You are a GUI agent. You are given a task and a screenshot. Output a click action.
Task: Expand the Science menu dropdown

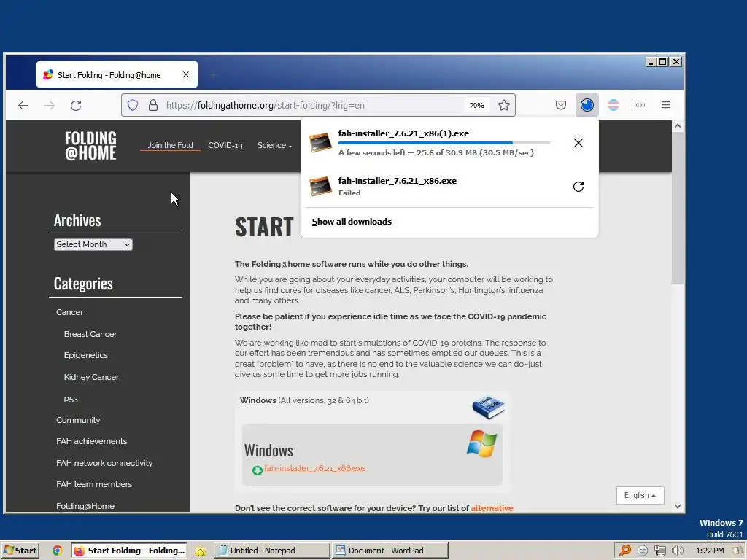(274, 145)
